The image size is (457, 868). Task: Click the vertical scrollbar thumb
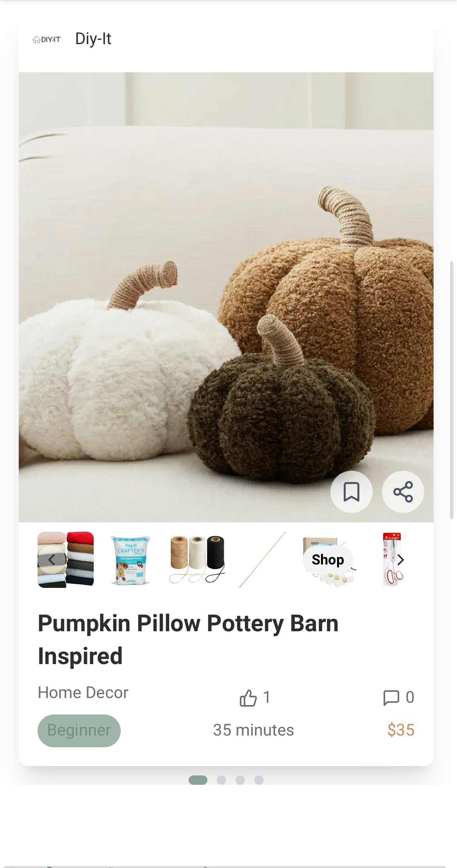pos(452,390)
